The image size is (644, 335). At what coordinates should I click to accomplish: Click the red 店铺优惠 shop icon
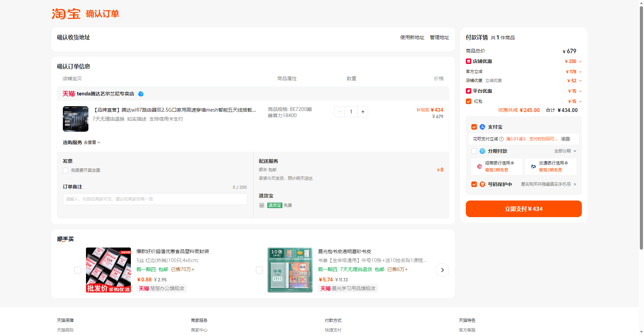click(469, 61)
